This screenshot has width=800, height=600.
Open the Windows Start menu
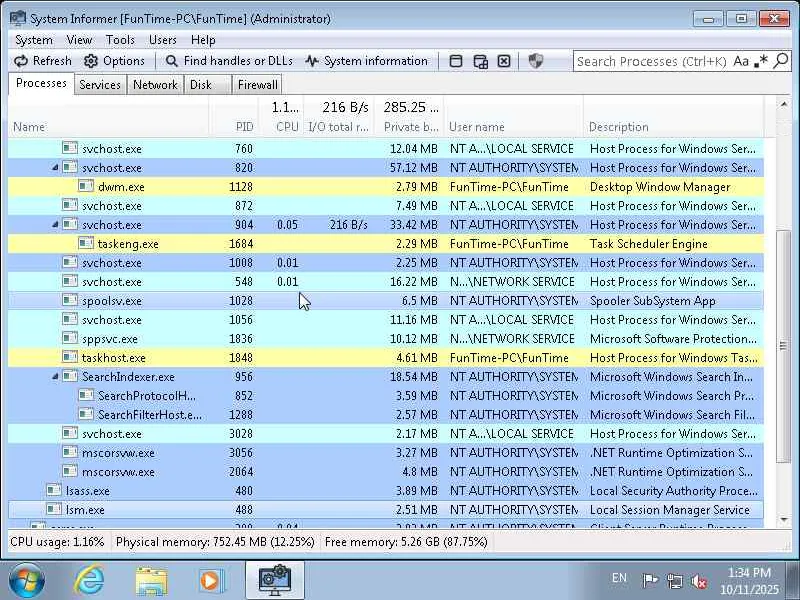click(x=26, y=580)
